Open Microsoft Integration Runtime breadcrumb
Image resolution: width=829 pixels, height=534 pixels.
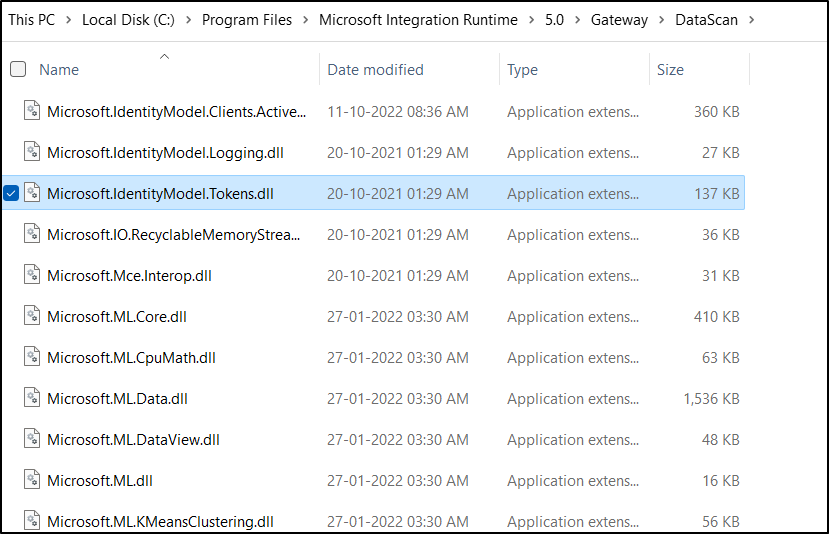[x=418, y=20]
